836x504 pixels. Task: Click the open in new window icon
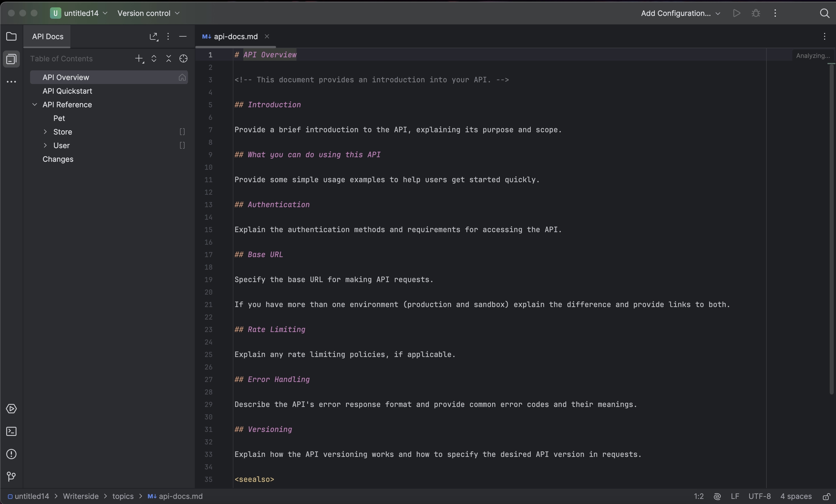[x=154, y=37]
